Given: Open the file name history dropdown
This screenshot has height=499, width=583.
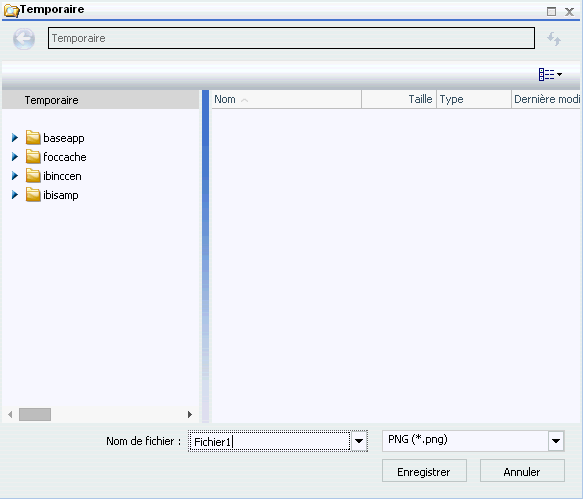Looking at the screenshot, I should [359, 441].
